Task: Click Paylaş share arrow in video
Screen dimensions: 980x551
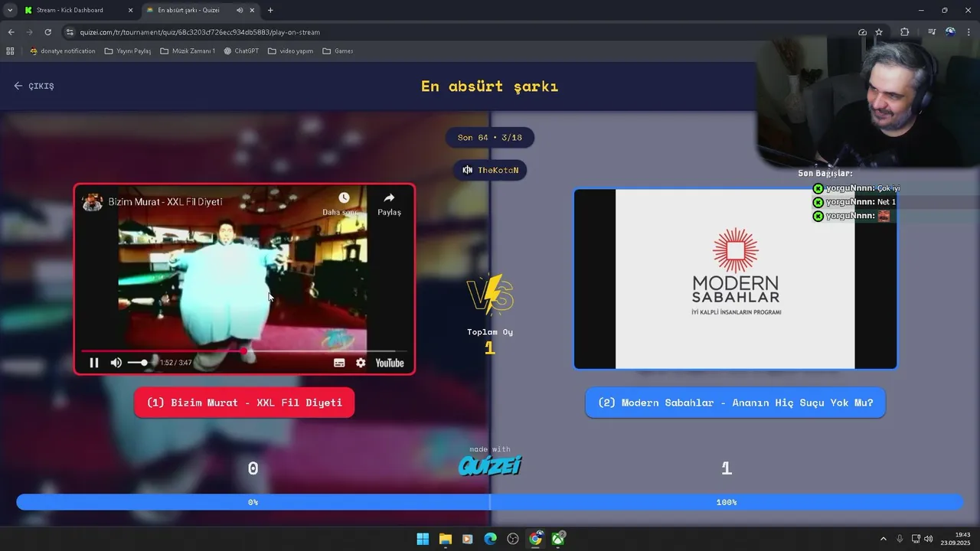Action: [x=389, y=198]
